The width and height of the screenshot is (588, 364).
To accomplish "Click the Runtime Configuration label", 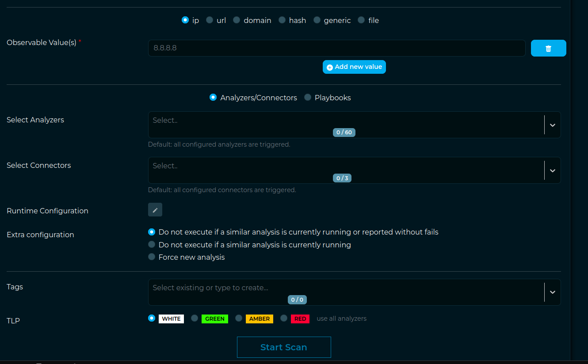I will click(48, 211).
